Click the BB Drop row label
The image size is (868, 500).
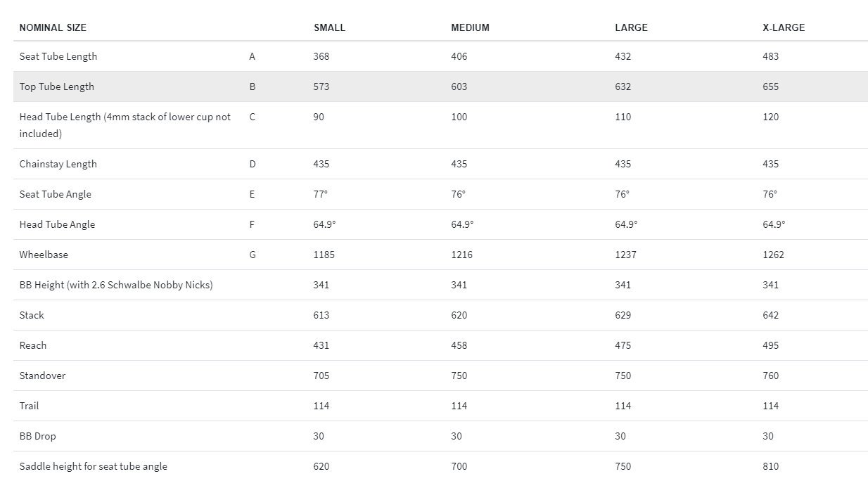37,436
